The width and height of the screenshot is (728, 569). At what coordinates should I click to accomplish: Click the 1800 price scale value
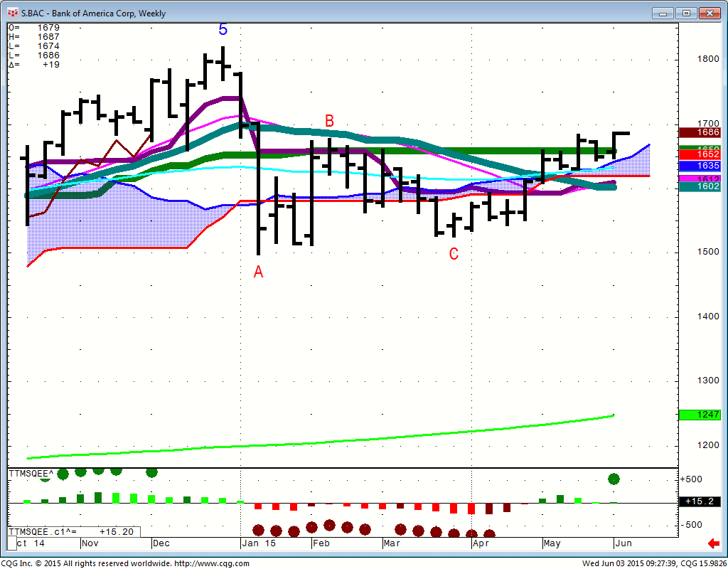coord(708,59)
